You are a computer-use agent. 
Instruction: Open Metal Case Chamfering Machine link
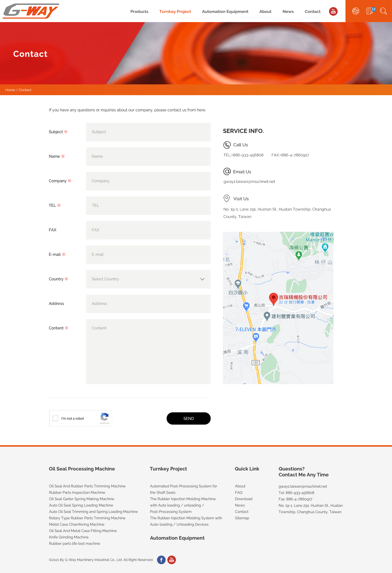(x=77, y=524)
